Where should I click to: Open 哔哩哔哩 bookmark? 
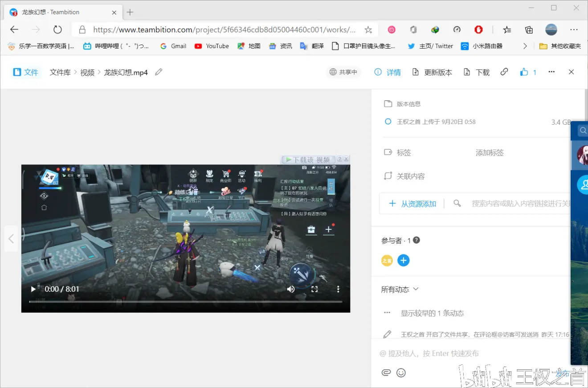click(116, 46)
